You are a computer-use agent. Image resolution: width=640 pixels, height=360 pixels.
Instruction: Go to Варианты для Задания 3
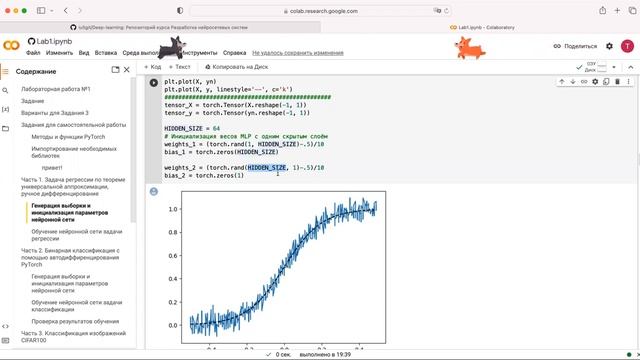click(55, 113)
